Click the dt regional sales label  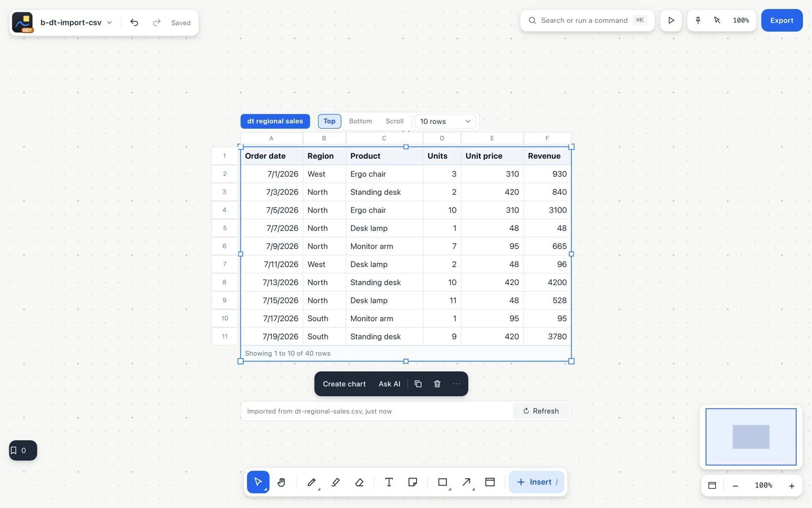(275, 121)
